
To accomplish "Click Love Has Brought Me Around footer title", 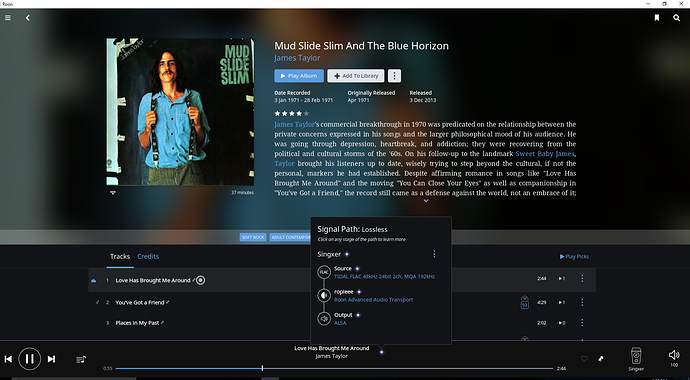I will click(x=332, y=348).
